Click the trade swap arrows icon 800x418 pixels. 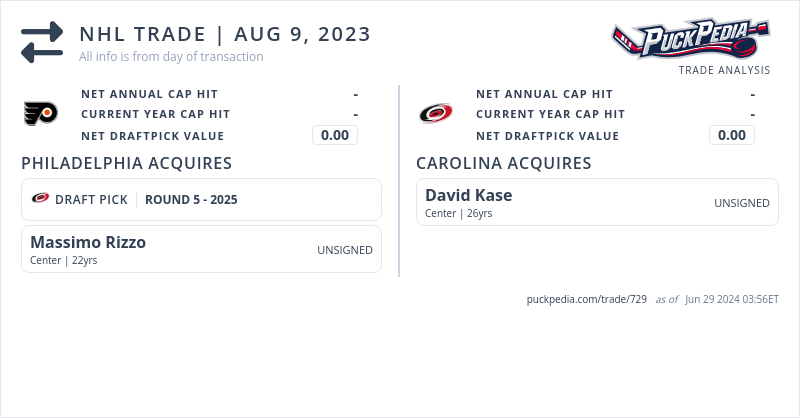[41, 43]
